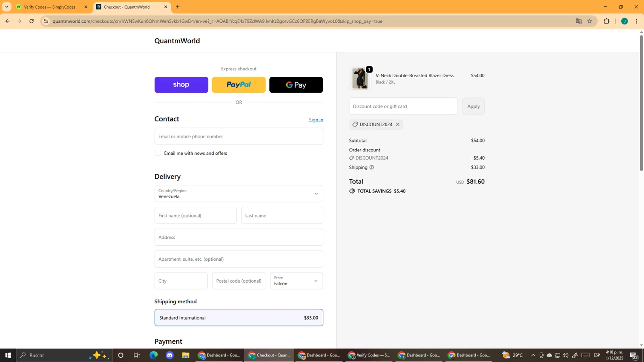Select Standard International shipping method
The image size is (644, 362).
239,318
